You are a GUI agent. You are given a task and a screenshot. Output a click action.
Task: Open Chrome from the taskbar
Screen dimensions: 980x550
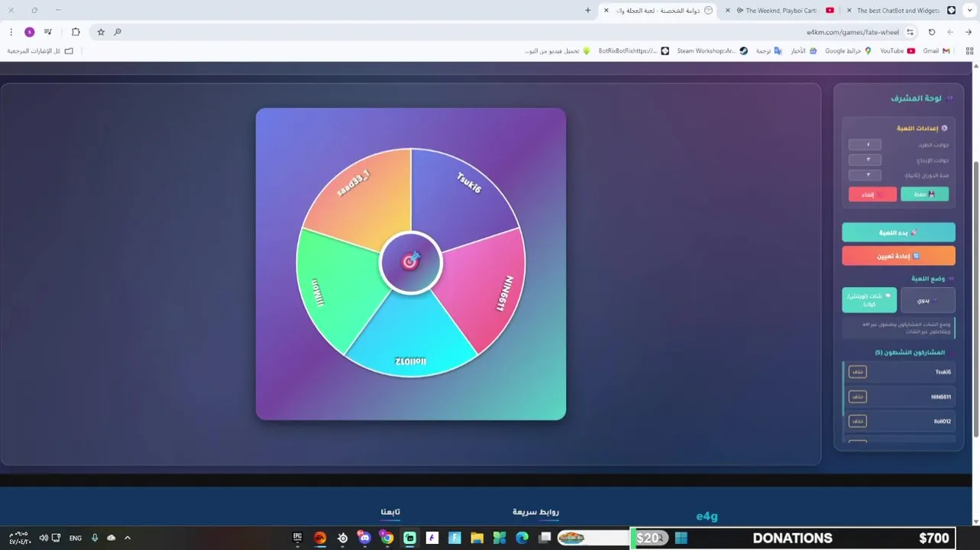[x=387, y=538]
